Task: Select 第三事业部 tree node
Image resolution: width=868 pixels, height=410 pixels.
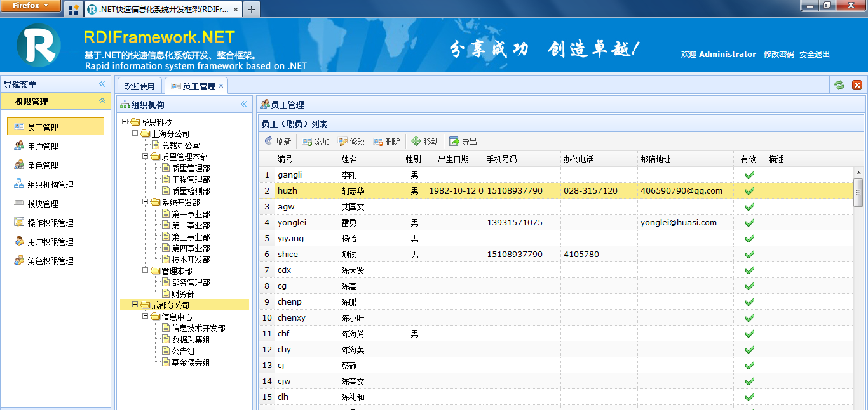Action: [191, 237]
